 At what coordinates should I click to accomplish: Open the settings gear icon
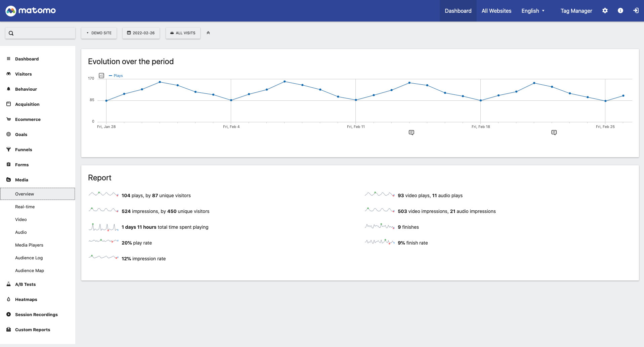(x=605, y=11)
